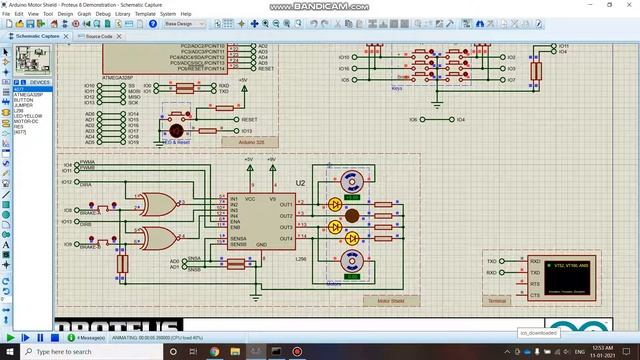The image size is (640, 360).
Task: Click the blue pan/center view cross icon
Action: point(254,24)
